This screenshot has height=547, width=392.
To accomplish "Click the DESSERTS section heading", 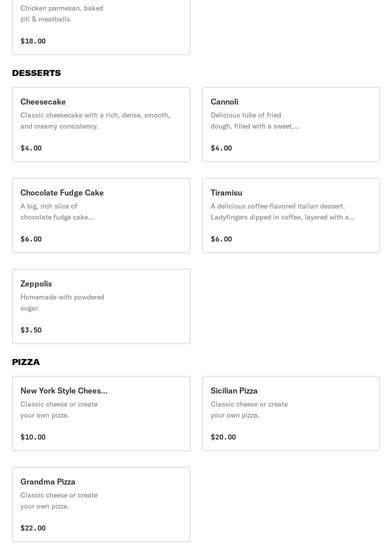I will pyautogui.click(x=36, y=73).
